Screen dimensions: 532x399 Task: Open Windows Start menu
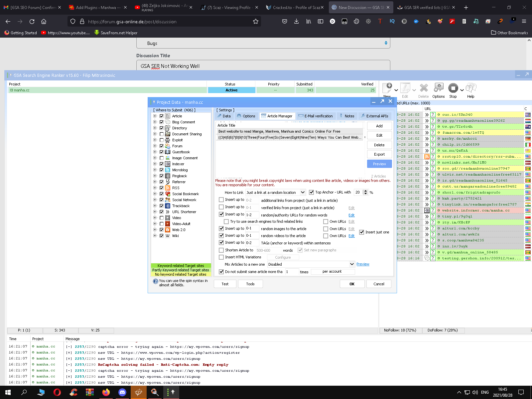coord(8,392)
